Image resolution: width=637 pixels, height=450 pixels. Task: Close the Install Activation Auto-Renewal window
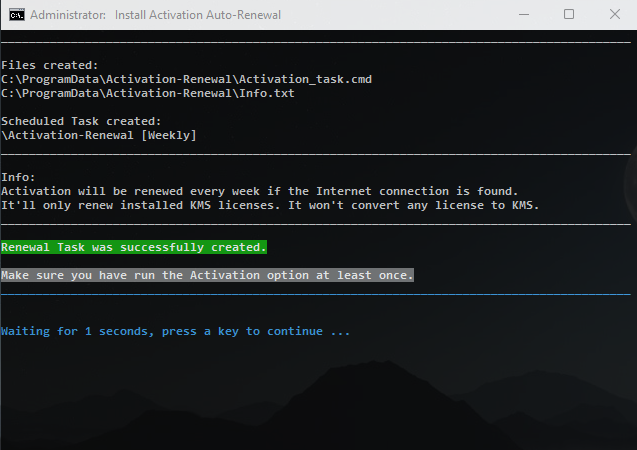pyautogui.click(x=614, y=15)
